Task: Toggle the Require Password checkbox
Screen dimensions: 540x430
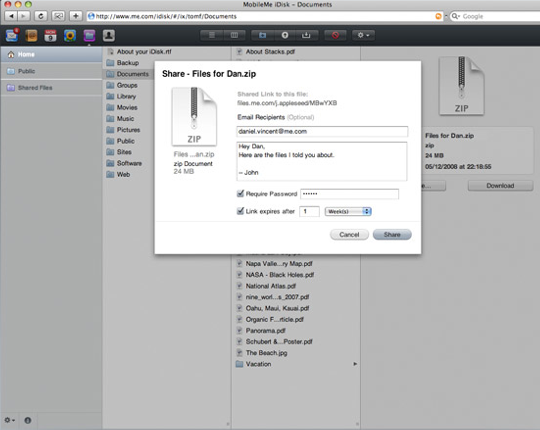Action: click(240, 194)
